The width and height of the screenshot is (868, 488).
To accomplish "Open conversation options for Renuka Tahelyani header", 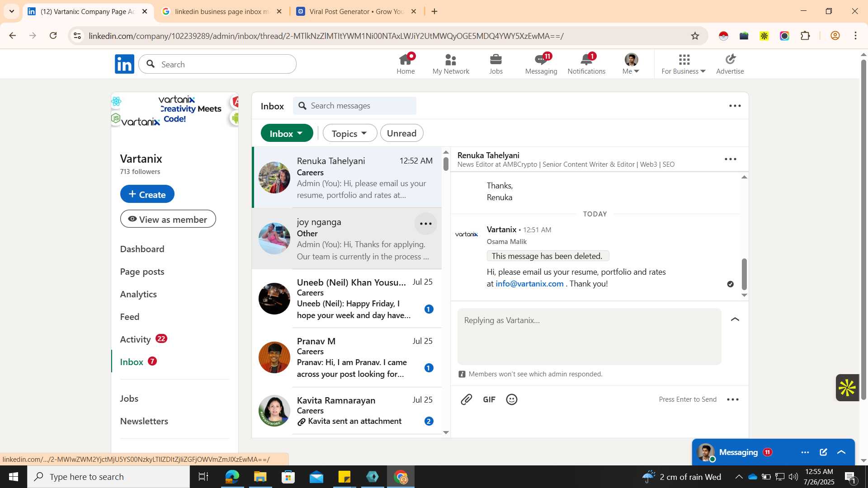I will pos(731,159).
